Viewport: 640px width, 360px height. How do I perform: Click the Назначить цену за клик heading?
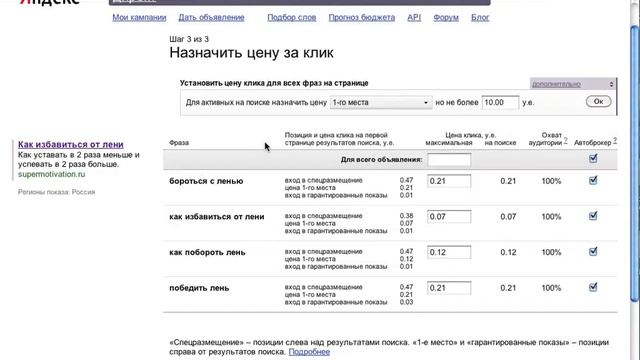[251, 53]
